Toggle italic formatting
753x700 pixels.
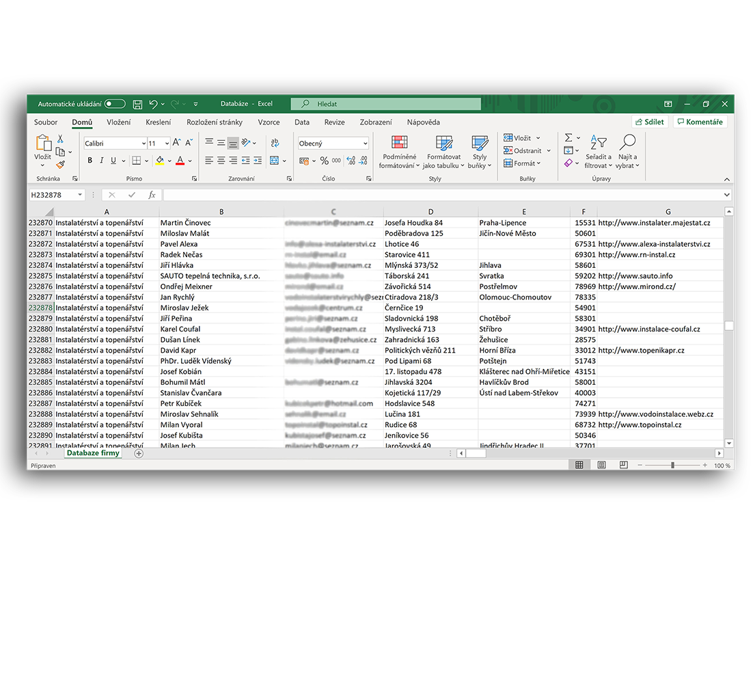(x=102, y=161)
